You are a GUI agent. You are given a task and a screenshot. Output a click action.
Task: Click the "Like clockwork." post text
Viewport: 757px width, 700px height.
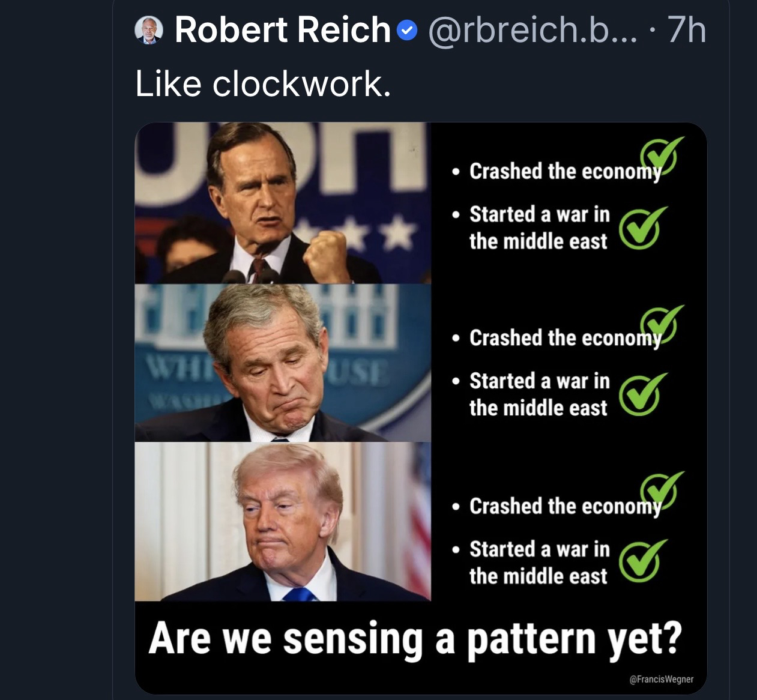click(x=263, y=83)
